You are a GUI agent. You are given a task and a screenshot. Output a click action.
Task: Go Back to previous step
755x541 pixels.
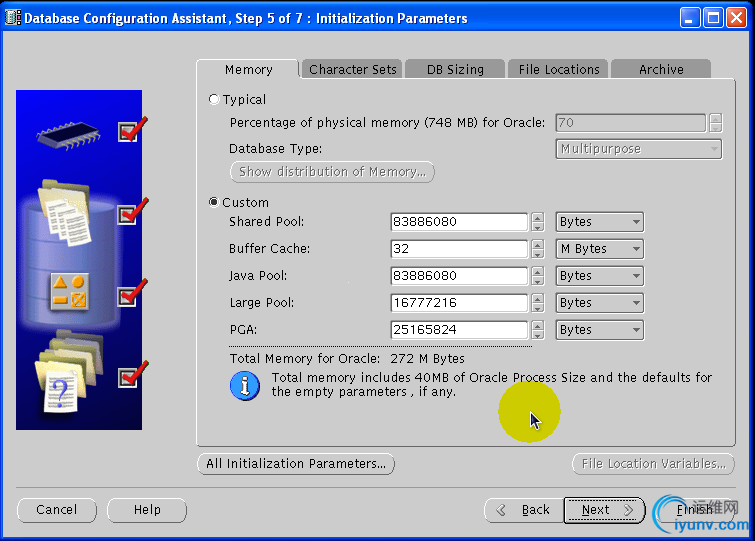(524, 510)
